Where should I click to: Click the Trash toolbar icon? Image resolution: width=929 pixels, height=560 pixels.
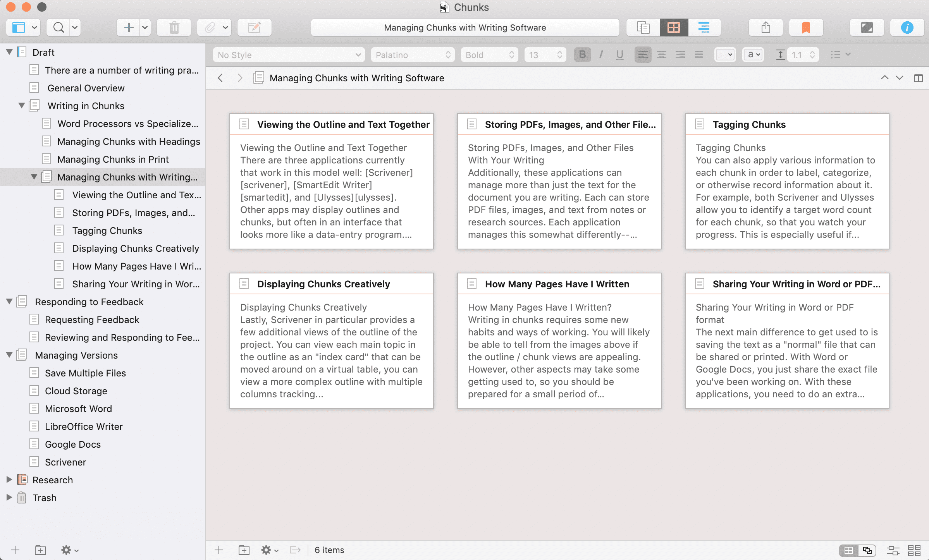point(174,27)
